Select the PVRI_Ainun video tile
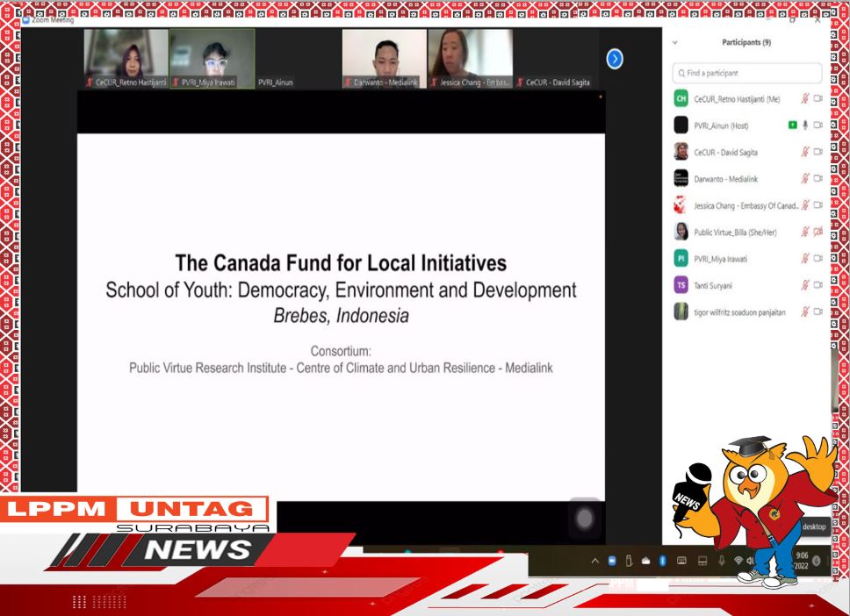Viewport: 850px width, 616px height. coord(299,59)
